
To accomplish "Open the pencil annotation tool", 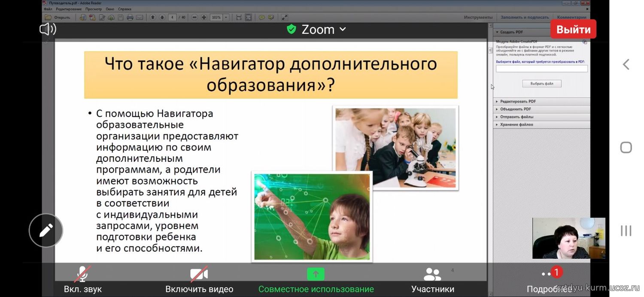I will click(46, 230).
